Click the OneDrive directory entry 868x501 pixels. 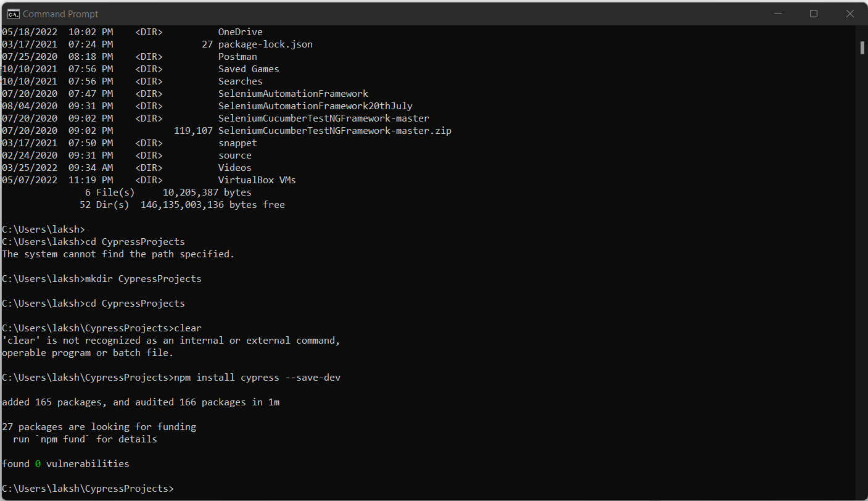241,32
